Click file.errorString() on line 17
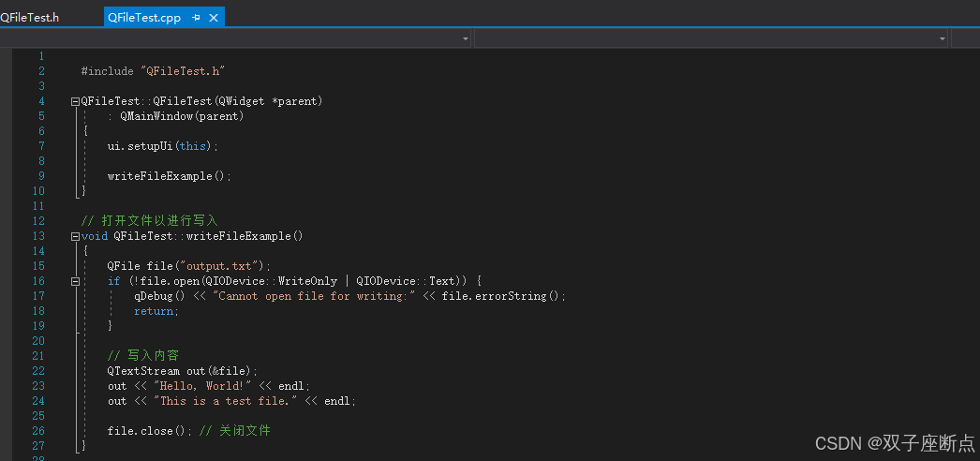The height and width of the screenshot is (461, 980). tap(500, 296)
